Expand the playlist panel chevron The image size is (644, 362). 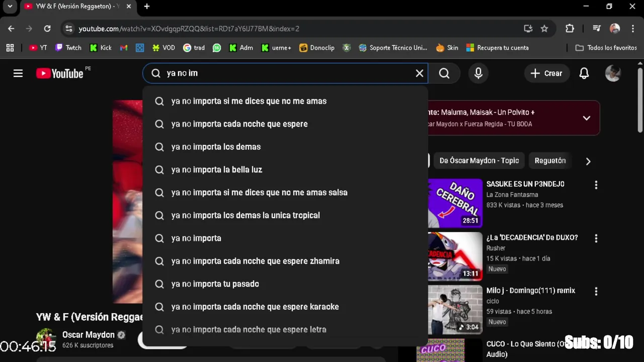coord(586,118)
